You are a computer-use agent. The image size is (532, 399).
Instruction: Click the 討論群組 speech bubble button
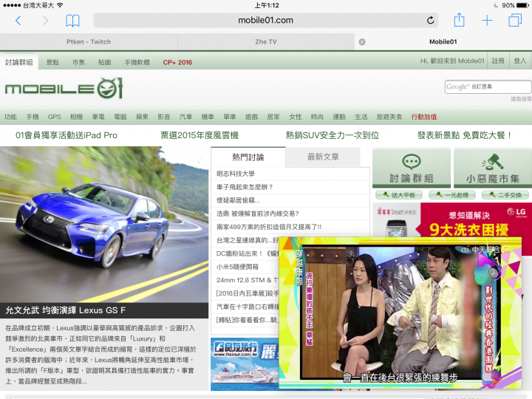(x=412, y=168)
